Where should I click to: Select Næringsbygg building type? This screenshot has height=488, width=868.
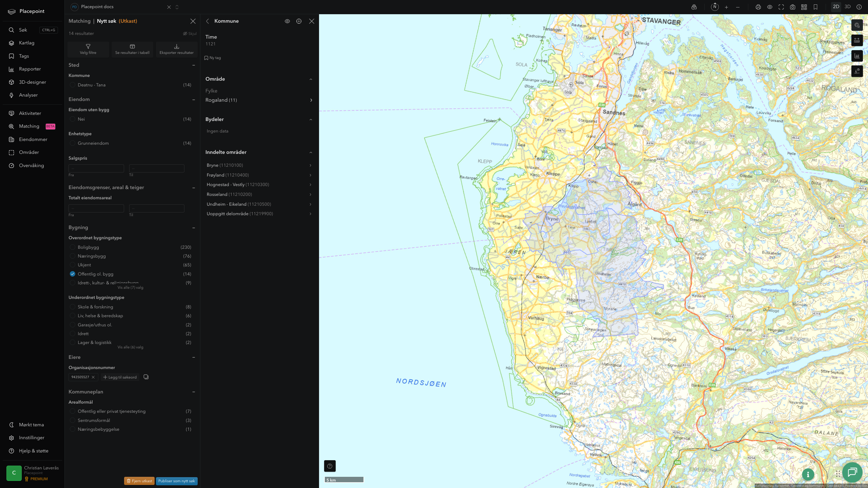73,256
